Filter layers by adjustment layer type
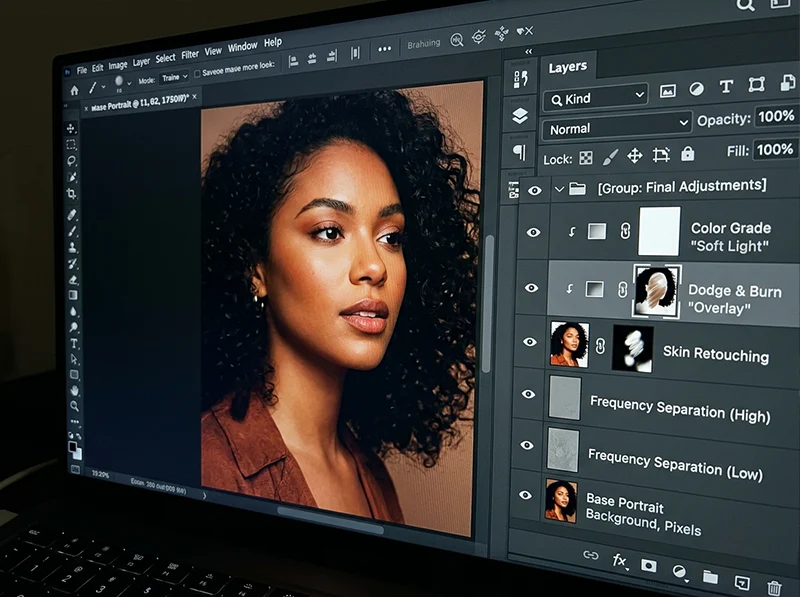This screenshot has width=800, height=597. 696,89
